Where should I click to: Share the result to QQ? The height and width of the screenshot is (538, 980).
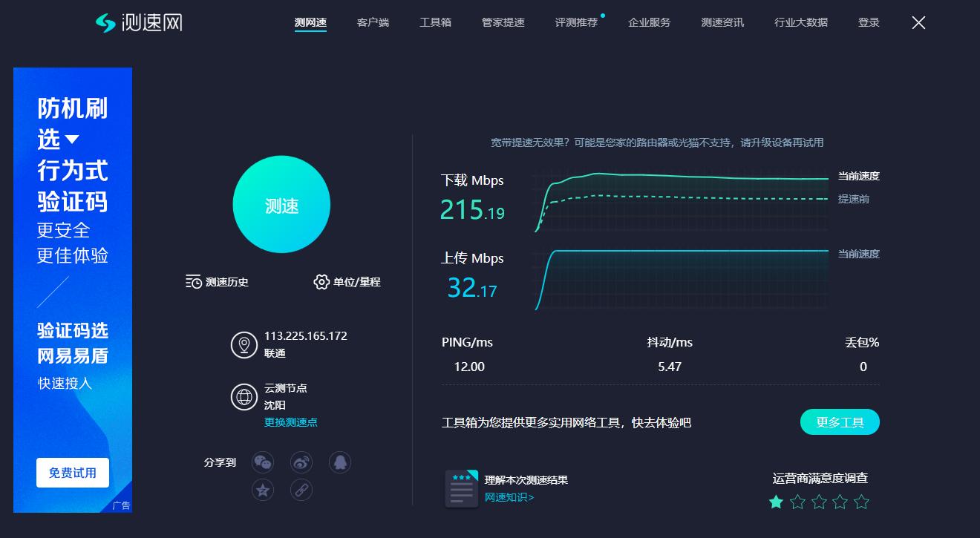point(340,462)
